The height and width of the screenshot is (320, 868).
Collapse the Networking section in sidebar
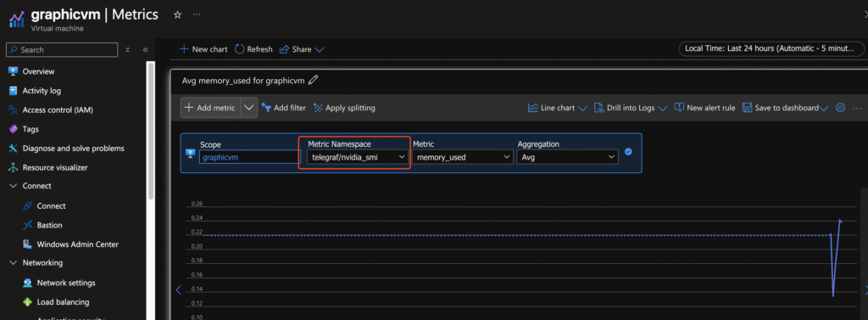tap(14, 263)
